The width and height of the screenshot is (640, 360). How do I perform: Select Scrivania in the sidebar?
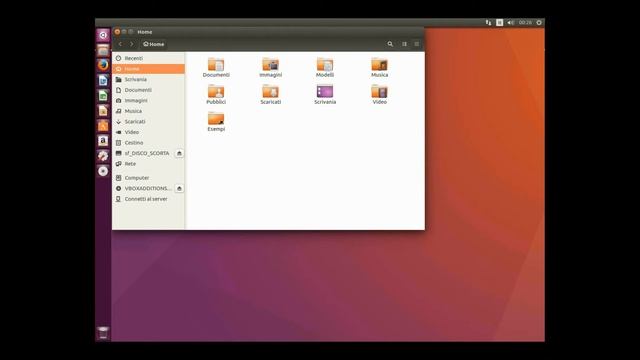(149, 80)
